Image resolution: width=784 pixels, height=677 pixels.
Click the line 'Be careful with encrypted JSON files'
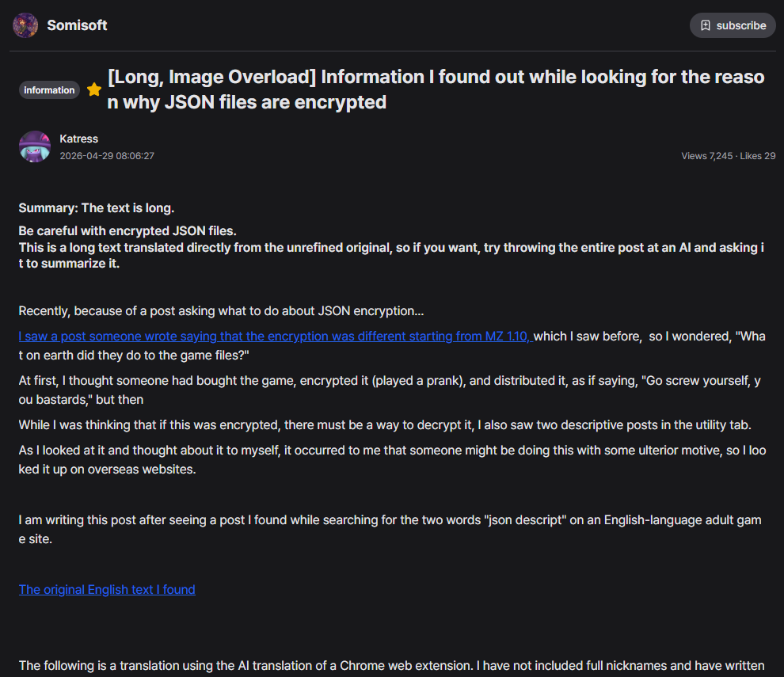[x=127, y=231]
